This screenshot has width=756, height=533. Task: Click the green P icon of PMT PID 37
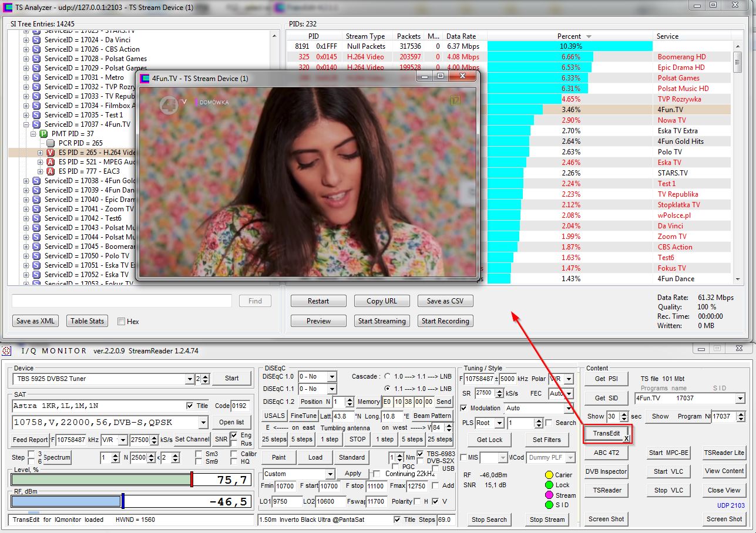tap(43, 134)
